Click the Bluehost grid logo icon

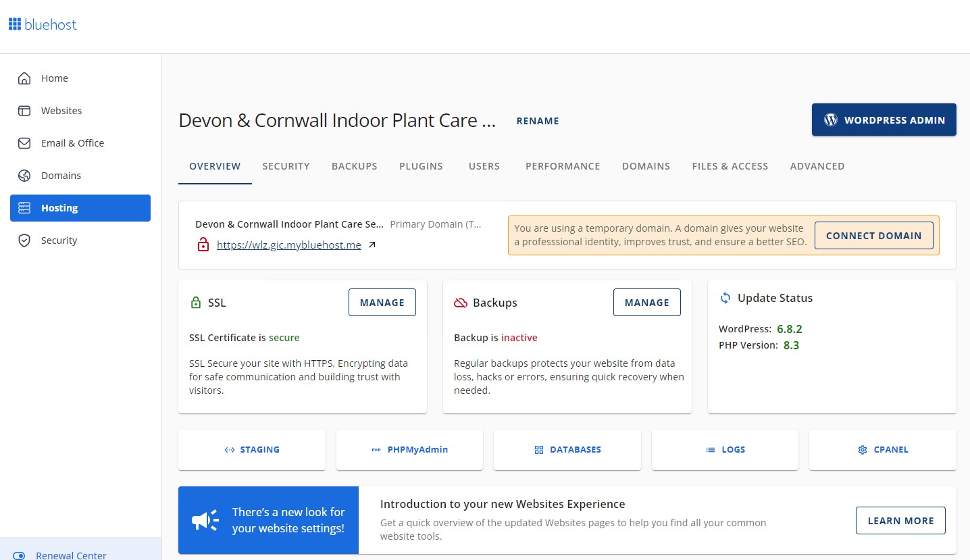pyautogui.click(x=15, y=24)
